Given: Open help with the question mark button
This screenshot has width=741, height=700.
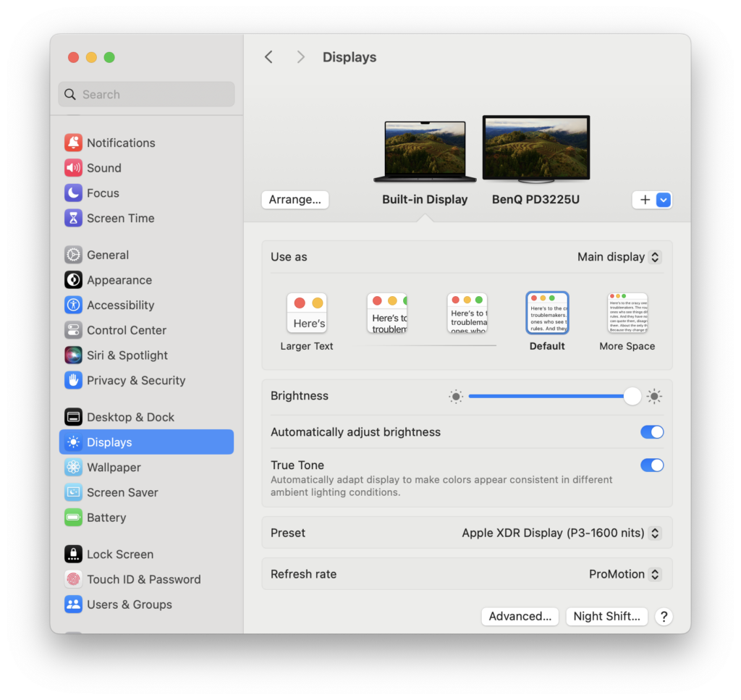Looking at the screenshot, I should [664, 616].
